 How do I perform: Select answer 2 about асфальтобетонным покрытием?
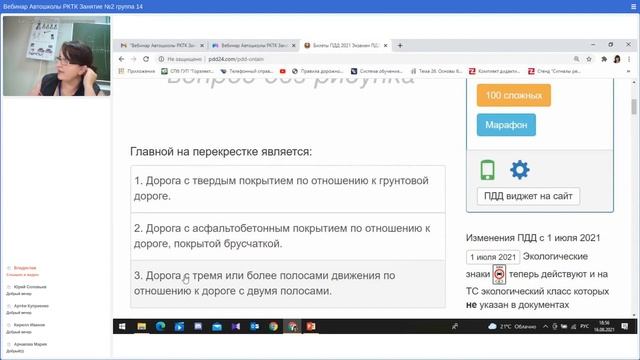click(x=288, y=236)
